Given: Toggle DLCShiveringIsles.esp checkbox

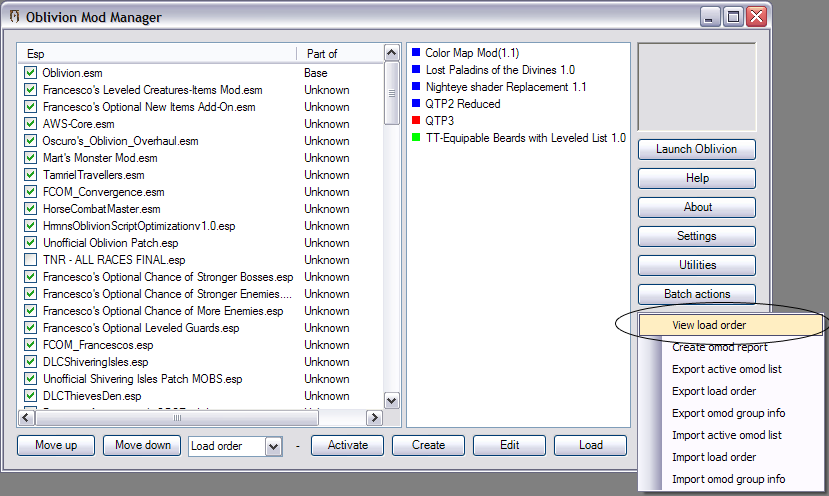Looking at the screenshot, I should point(30,362).
